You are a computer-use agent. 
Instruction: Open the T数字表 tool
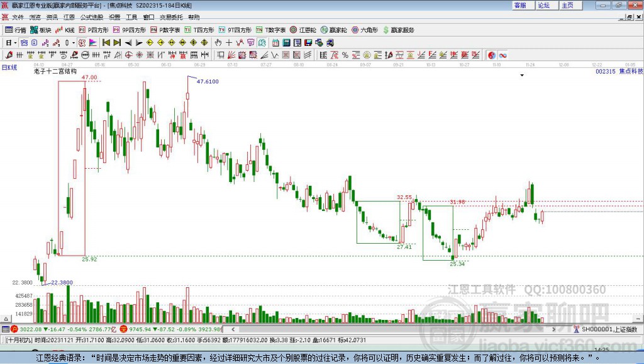[x=270, y=30]
